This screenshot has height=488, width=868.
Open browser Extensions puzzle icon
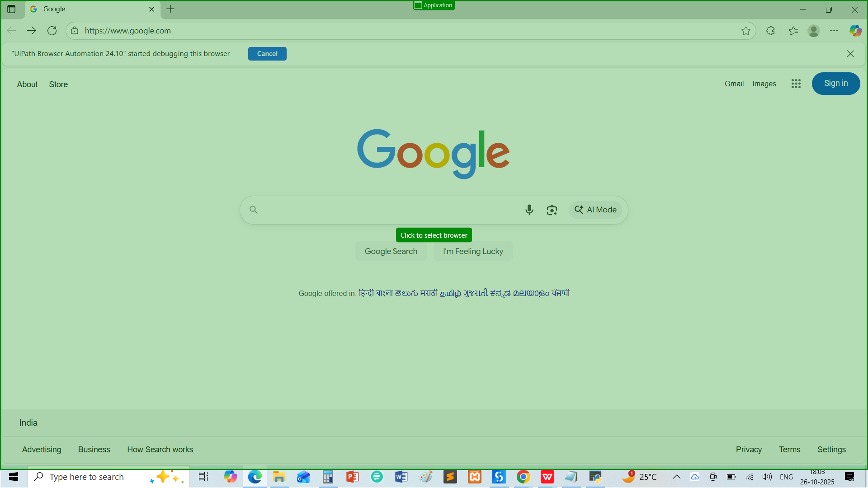pyautogui.click(x=770, y=31)
